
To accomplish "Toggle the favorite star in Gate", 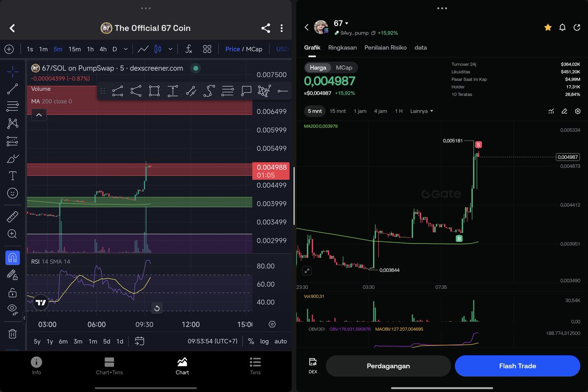I will [548, 27].
